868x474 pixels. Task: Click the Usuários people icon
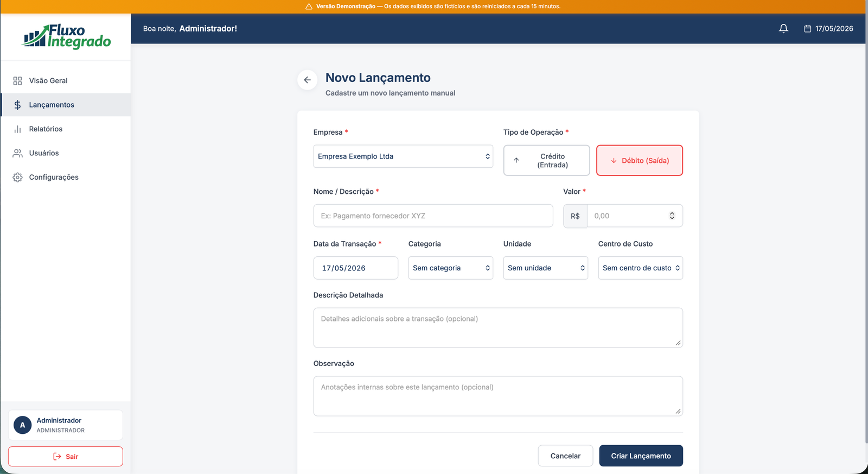coord(17,153)
